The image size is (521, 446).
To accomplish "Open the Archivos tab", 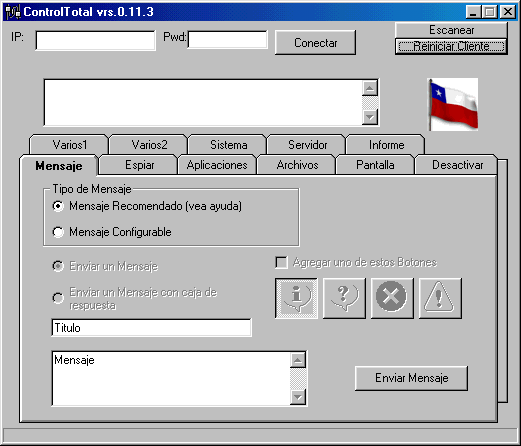I will [x=297, y=165].
